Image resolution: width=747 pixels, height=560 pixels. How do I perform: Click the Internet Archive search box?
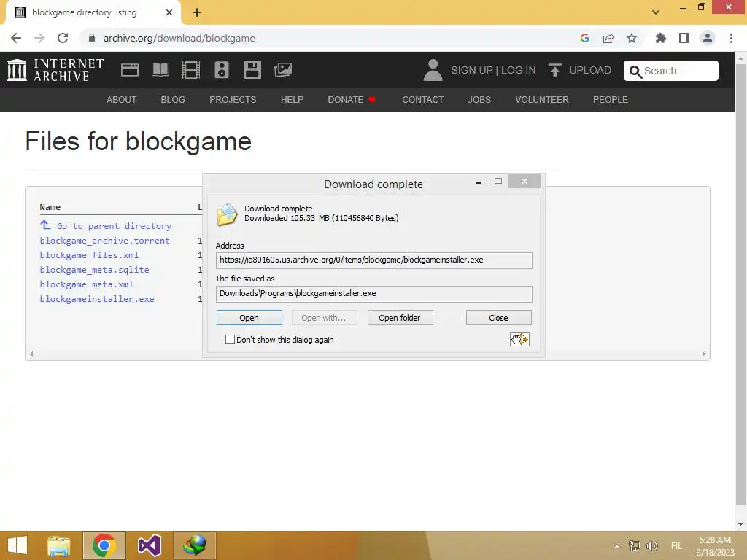671,71
